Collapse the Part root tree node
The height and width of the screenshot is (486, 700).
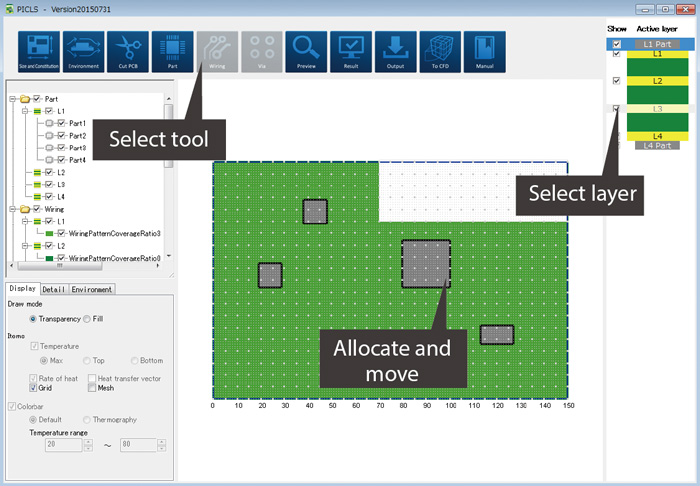coord(12,99)
